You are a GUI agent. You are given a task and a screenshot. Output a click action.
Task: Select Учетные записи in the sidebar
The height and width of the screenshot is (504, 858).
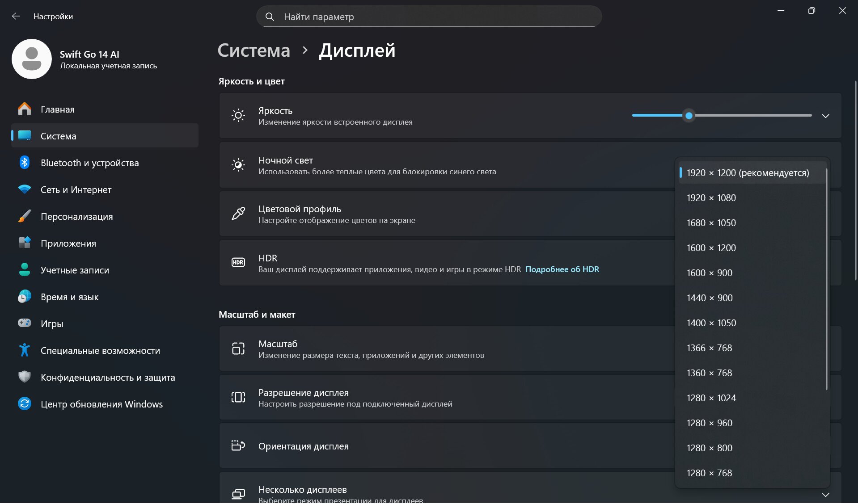pyautogui.click(x=75, y=270)
